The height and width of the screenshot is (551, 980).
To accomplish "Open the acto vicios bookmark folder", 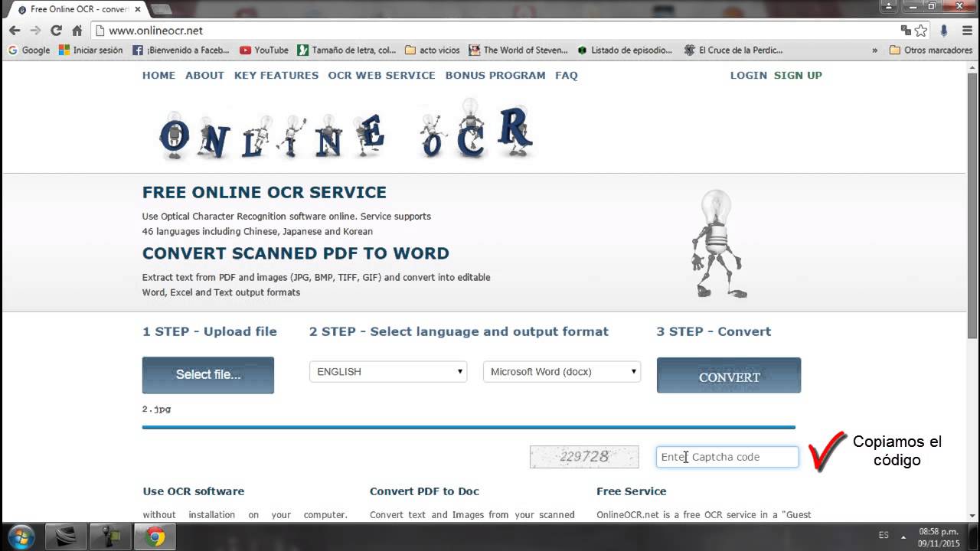I will tap(432, 51).
